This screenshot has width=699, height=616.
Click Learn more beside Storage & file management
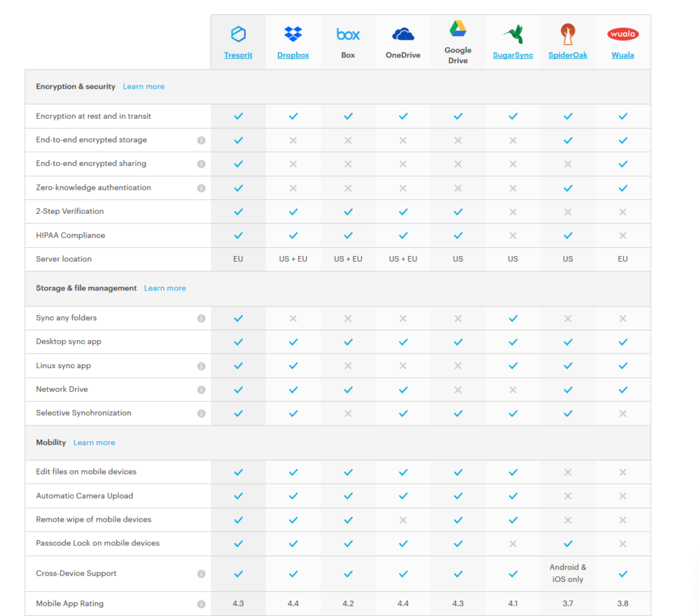click(165, 288)
